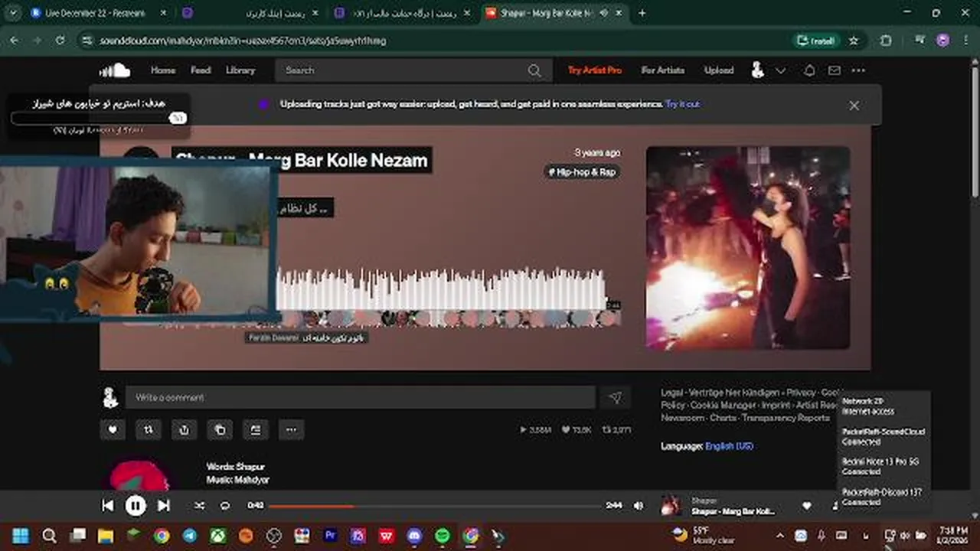Click the player bar artwork thumbnail
The image size is (980, 551).
[671, 505]
